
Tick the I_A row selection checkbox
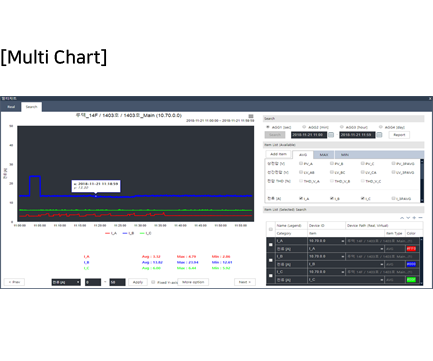point(271,245)
